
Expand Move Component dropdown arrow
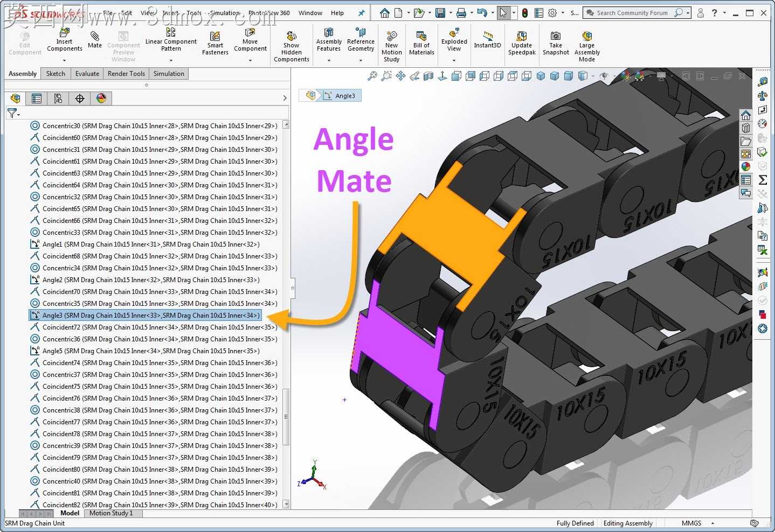[250, 60]
